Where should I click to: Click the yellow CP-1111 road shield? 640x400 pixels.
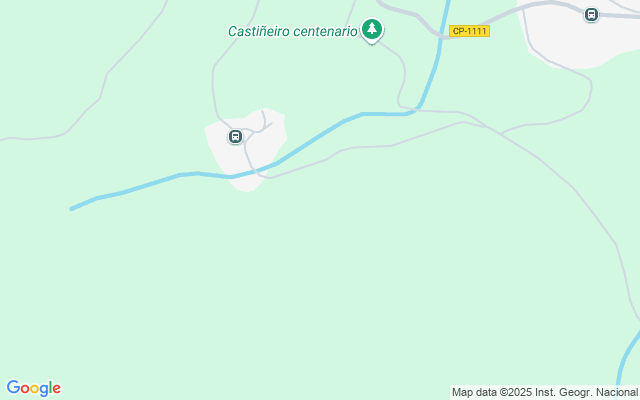pyautogui.click(x=469, y=31)
